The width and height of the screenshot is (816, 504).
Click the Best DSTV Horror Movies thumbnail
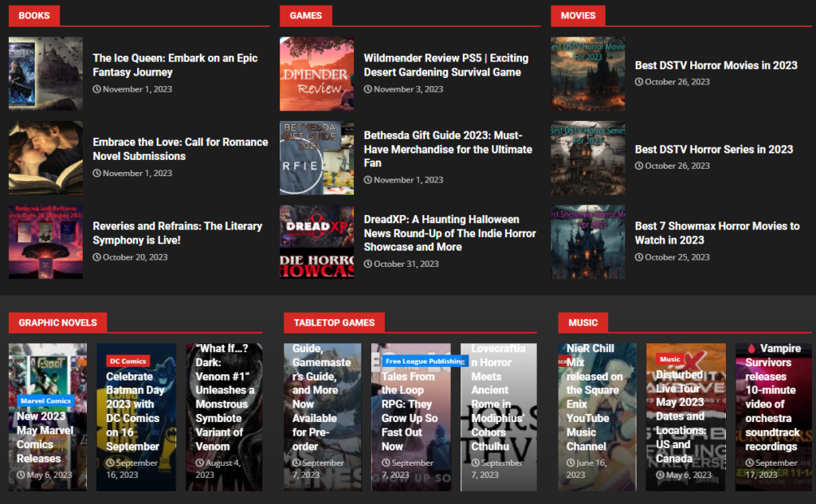pyautogui.click(x=588, y=73)
